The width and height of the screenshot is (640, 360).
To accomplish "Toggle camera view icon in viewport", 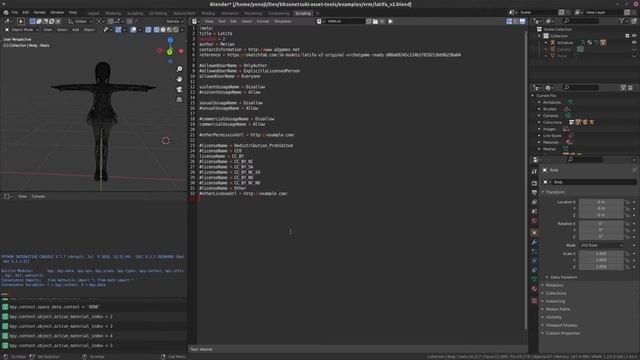I will pos(179,89).
